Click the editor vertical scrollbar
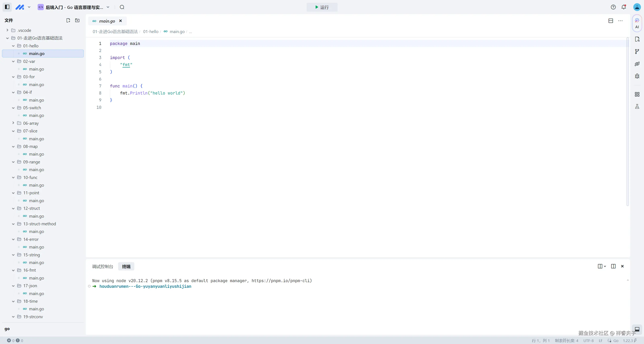This screenshot has width=644, height=344. click(x=627, y=121)
